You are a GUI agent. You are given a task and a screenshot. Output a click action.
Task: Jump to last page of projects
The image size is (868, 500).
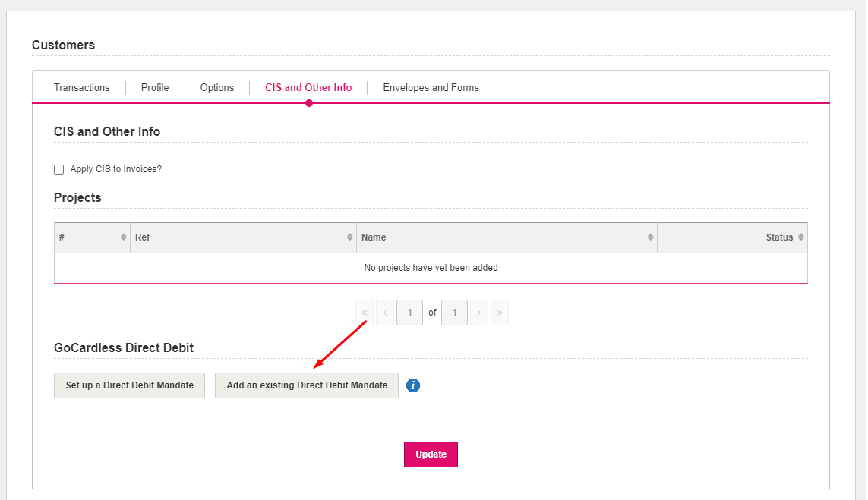pyautogui.click(x=500, y=313)
